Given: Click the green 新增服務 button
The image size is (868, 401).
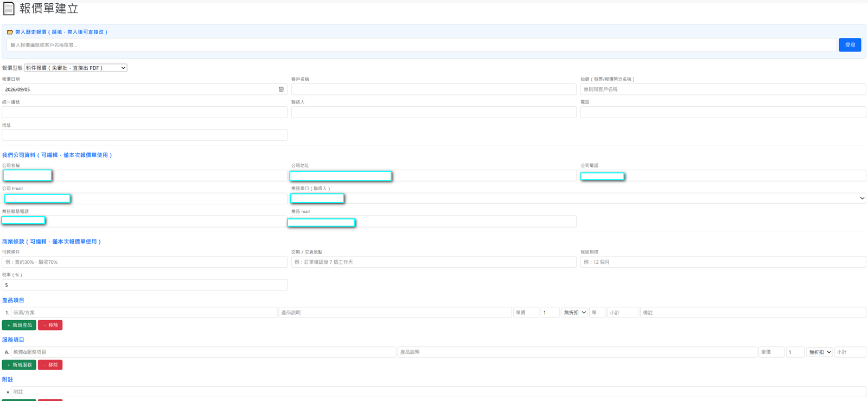Looking at the screenshot, I should (19, 365).
